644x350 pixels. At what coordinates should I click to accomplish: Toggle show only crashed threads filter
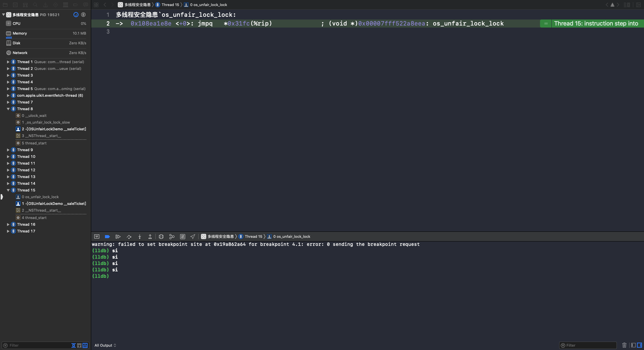pos(73,345)
